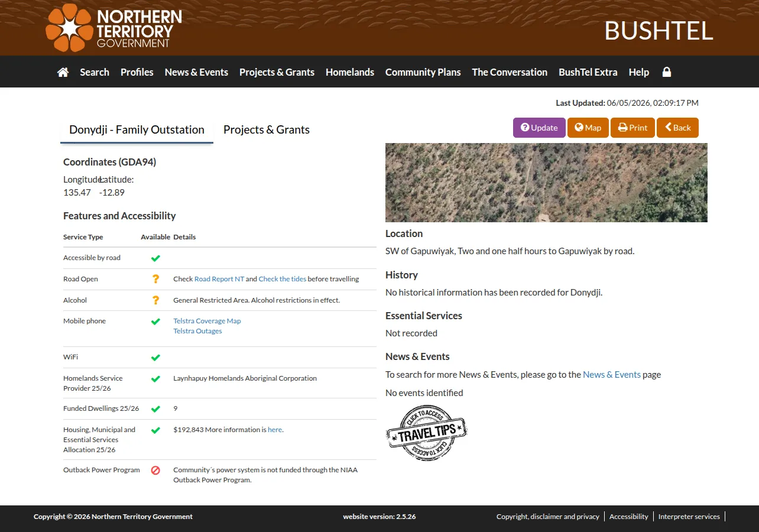
Task: Open the Homelands menu item
Action: coord(350,72)
